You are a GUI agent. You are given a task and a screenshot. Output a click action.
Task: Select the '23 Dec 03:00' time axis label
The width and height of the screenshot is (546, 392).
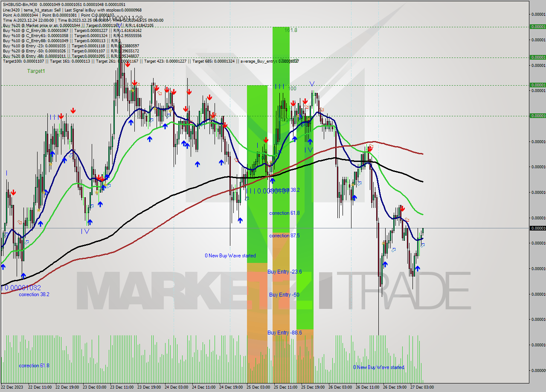pyautogui.click(x=95, y=387)
